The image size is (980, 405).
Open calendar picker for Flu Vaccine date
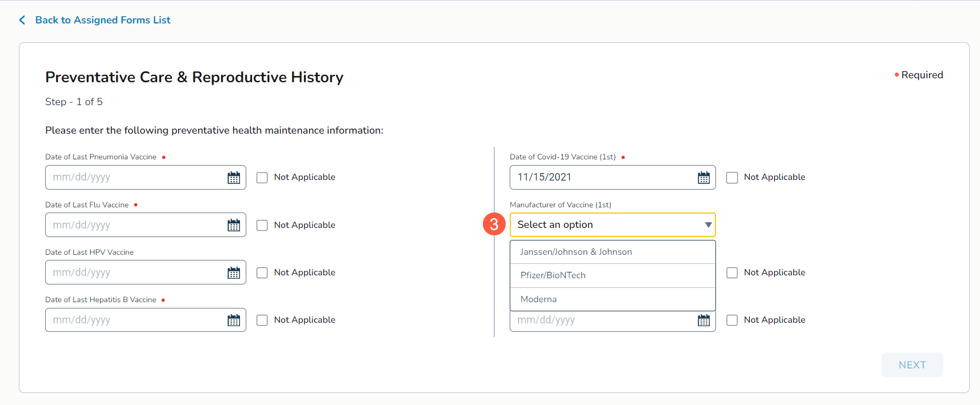tap(234, 225)
